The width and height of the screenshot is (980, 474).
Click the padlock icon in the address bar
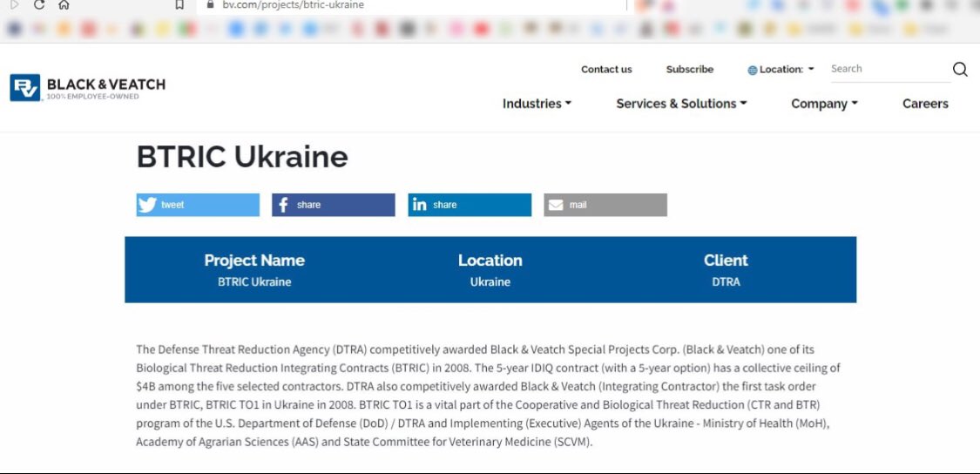pos(210,4)
